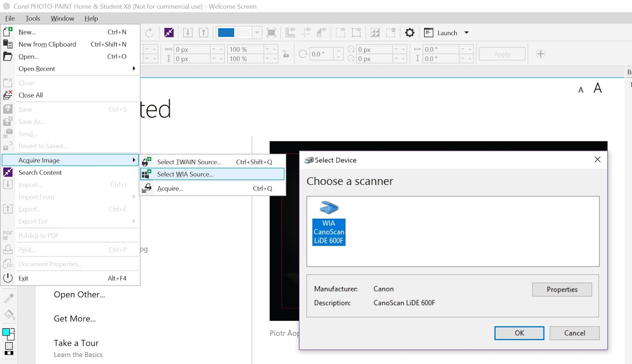Image resolution: width=632 pixels, height=364 pixels.
Task: Open the File menu
Action: point(10,18)
